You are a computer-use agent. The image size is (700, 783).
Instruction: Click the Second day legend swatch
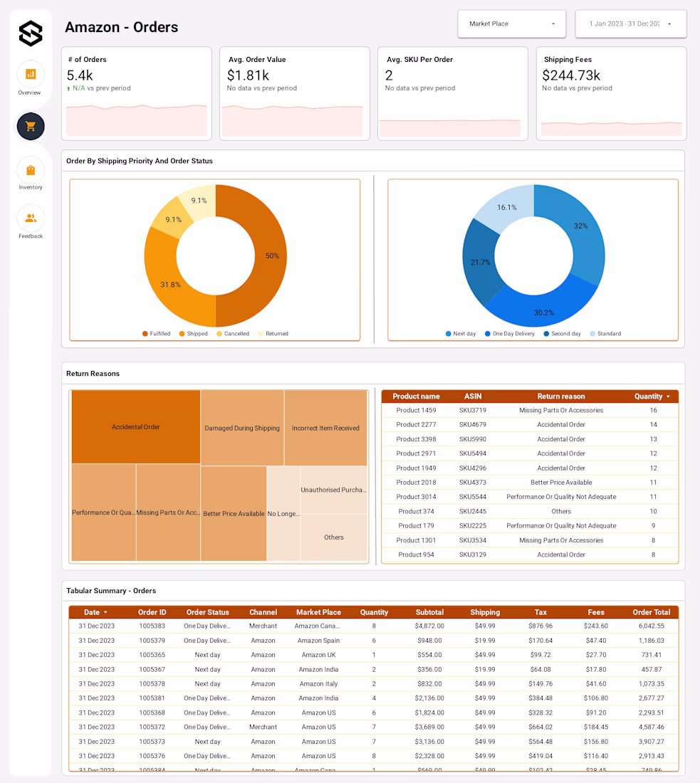coord(547,334)
